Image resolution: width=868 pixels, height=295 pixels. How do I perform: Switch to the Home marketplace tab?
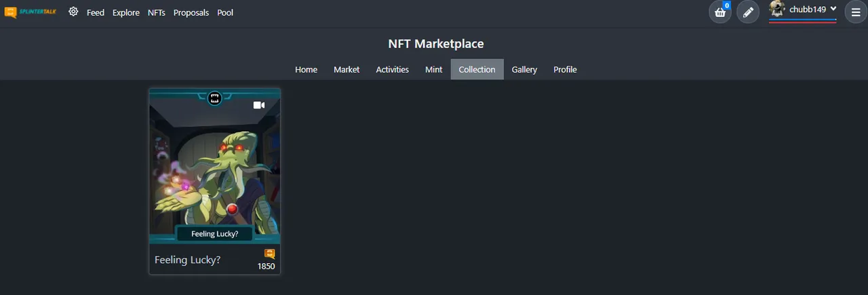(x=306, y=69)
